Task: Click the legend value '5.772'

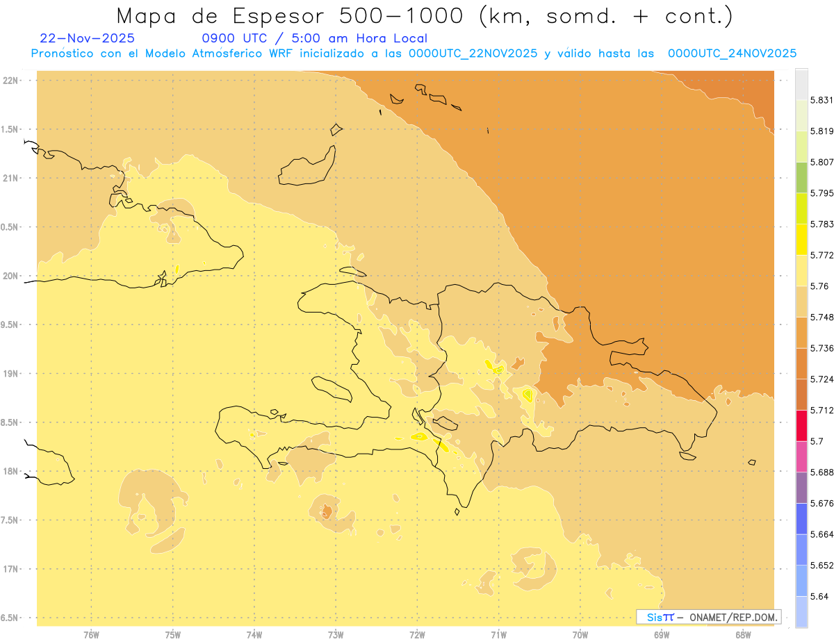Action: tap(821, 255)
